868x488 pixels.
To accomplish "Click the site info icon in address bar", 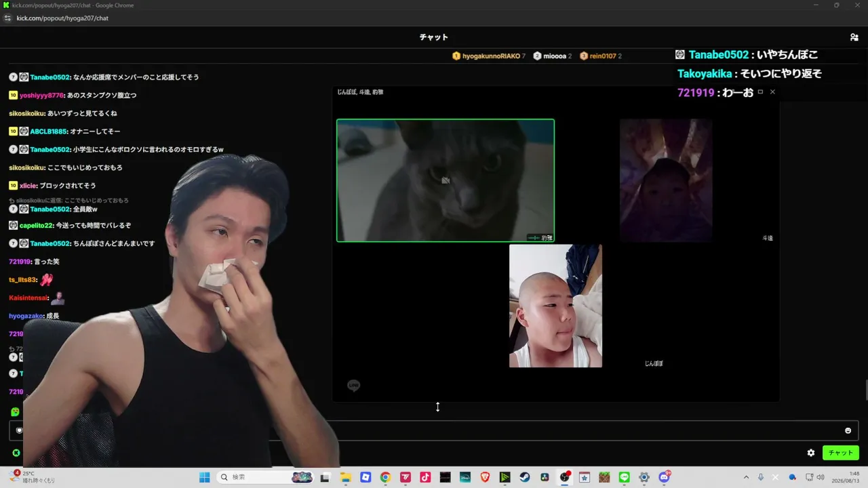I will [8, 18].
